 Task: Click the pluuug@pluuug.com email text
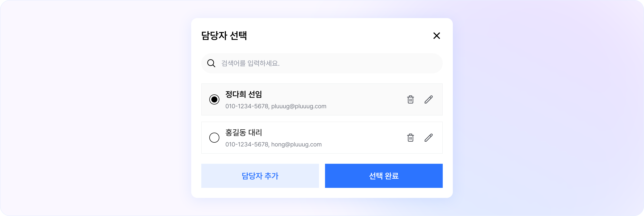(299, 106)
